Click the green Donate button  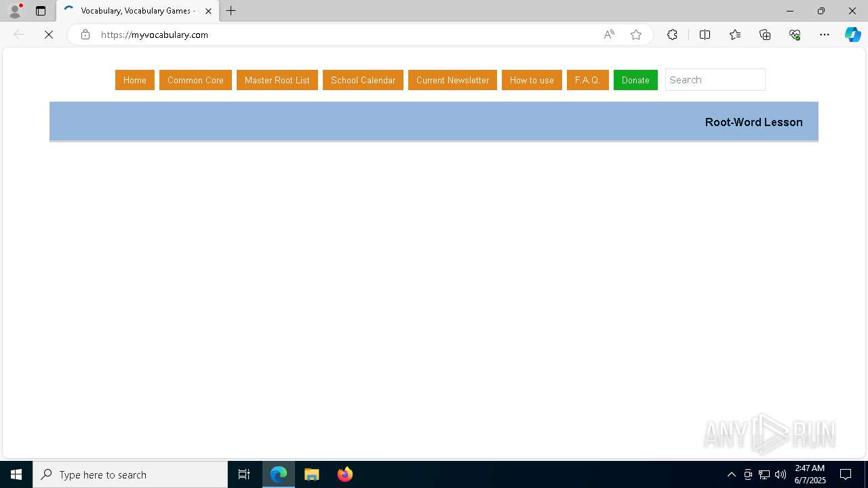tap(635, 80)
